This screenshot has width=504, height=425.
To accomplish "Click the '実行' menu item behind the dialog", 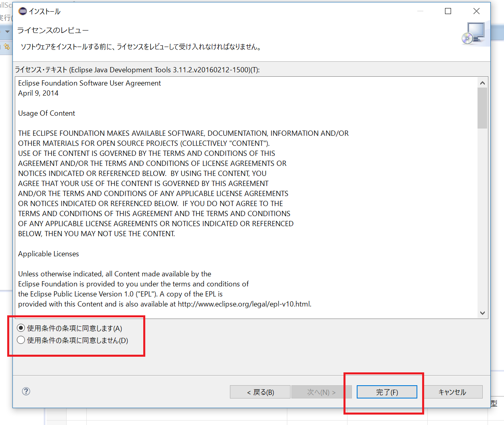I will pos(5,18).
